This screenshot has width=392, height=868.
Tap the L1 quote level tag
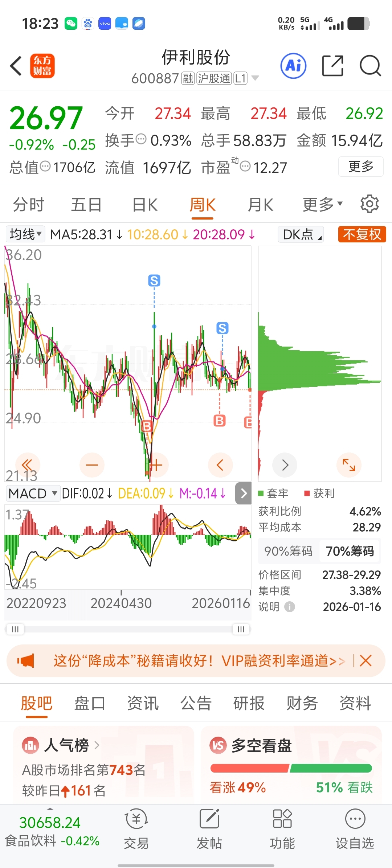click(241, 78)
